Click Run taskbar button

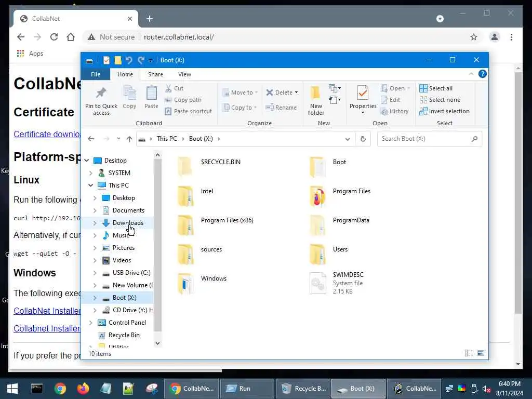(247, 389)
